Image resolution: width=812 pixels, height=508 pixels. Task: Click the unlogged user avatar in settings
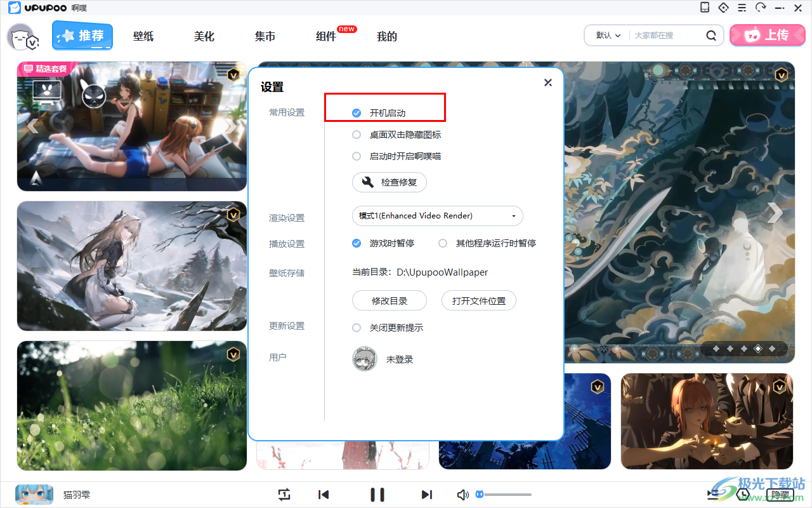[365, 359]
